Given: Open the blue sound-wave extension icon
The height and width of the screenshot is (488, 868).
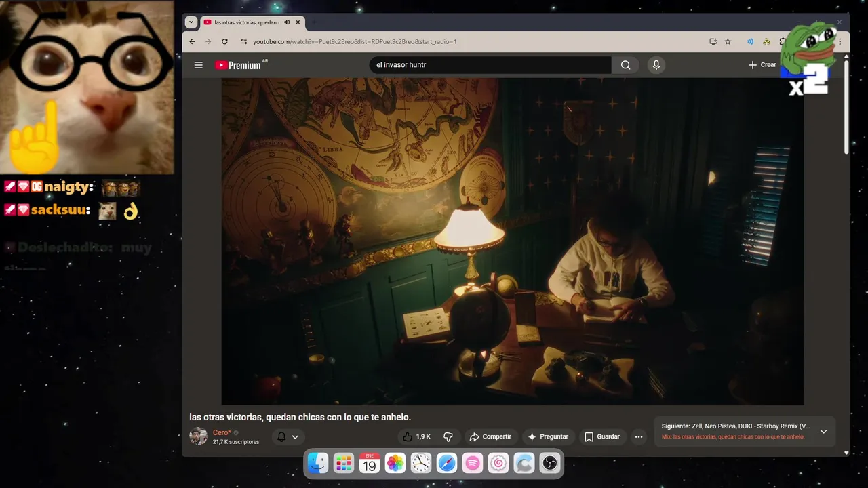Looking at the screenshot, I should pos(750,41).
